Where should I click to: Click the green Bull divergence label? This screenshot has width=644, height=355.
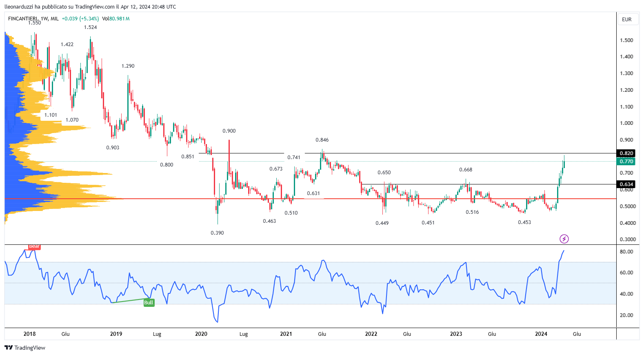pyautogui.click(x=149, y=302)
